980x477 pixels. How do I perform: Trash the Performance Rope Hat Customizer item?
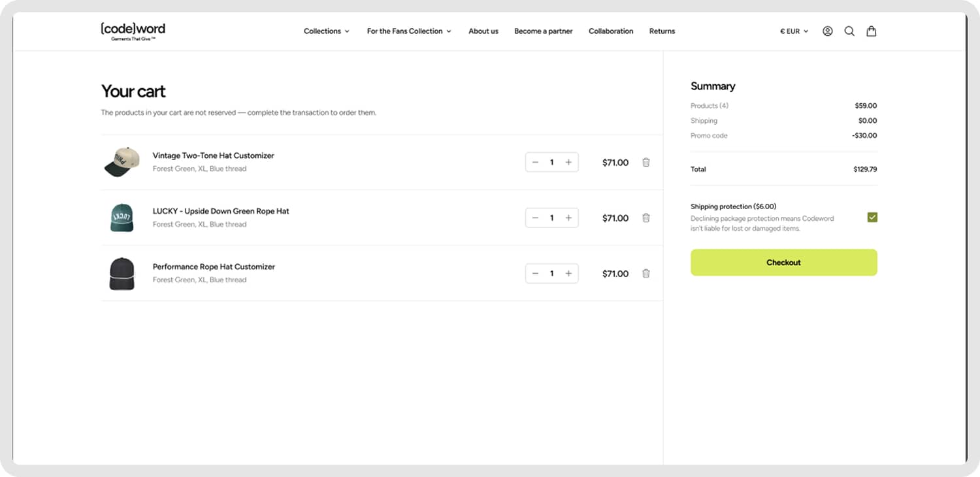coord(646,274)
